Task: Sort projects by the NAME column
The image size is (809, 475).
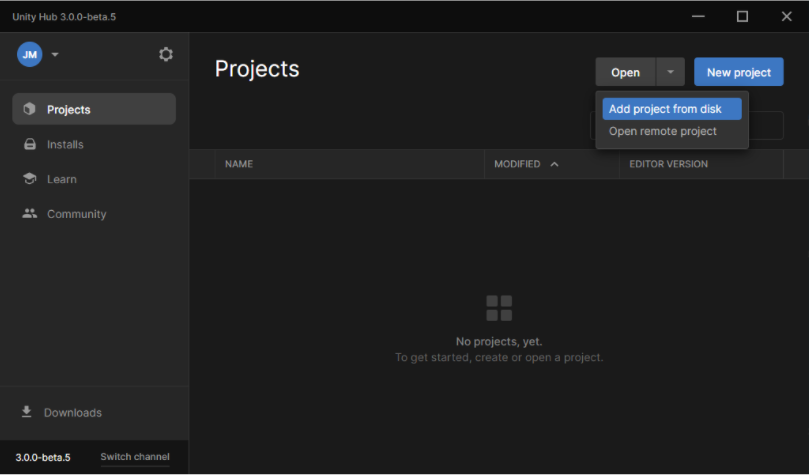Action: 238,164
